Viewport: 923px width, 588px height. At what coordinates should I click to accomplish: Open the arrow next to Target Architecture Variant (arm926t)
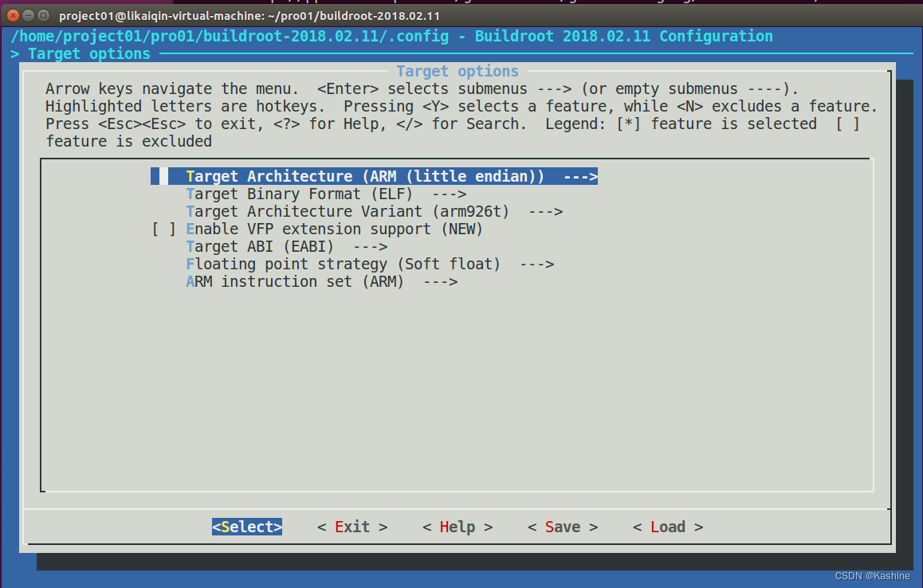[x=545, y=212]
